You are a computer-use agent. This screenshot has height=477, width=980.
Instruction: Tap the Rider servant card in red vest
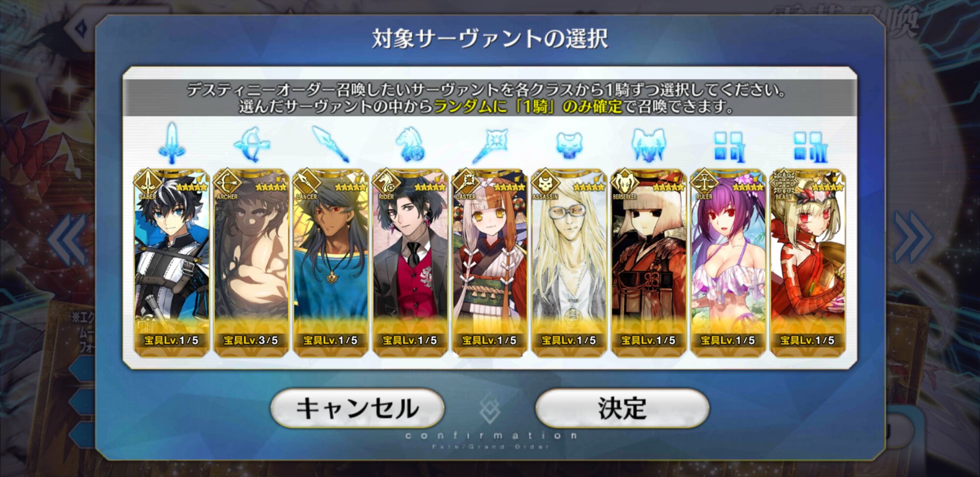[410, 262]
